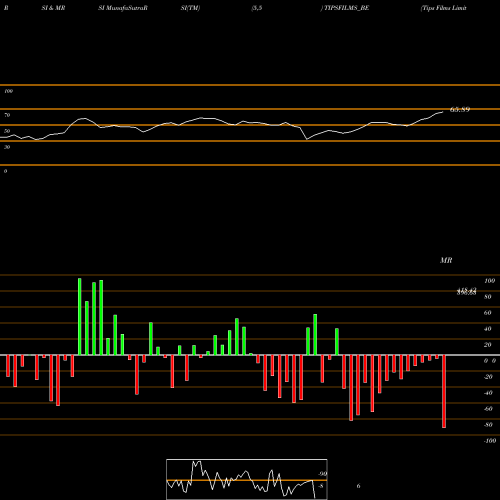Click the MR label above the histogram
500x500 pixels.
[x=446, y=260]
